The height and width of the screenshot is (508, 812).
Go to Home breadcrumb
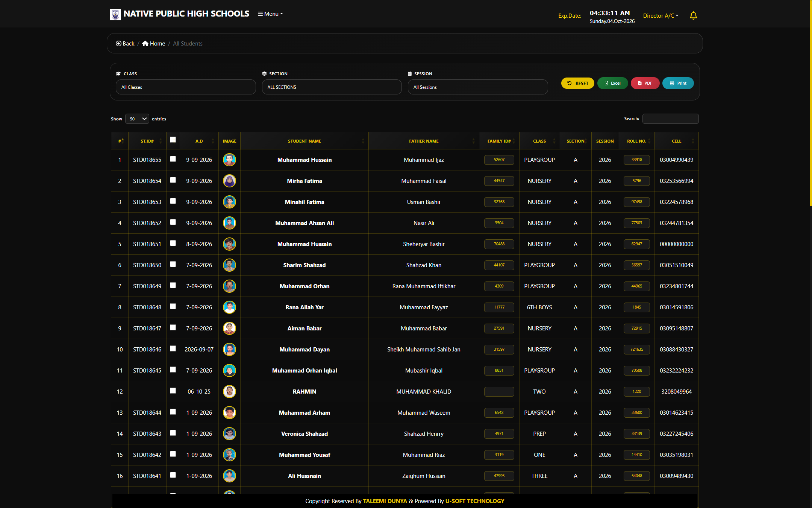[x=153, y=44]
